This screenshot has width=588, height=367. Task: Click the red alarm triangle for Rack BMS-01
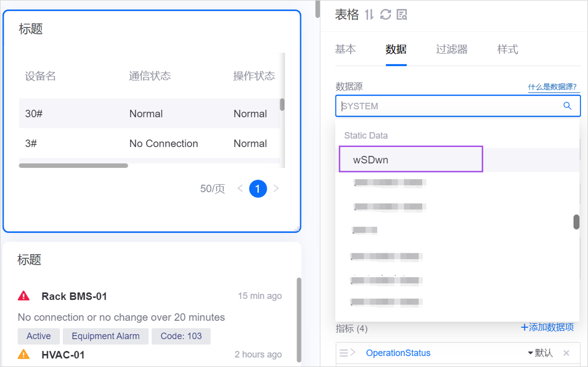coord(24,296)
